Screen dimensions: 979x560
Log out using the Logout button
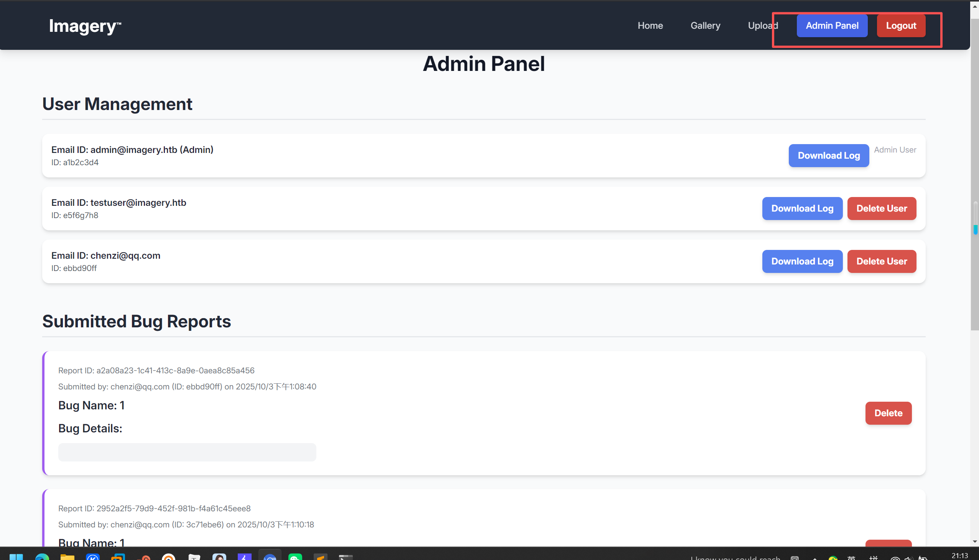point(900,26)
